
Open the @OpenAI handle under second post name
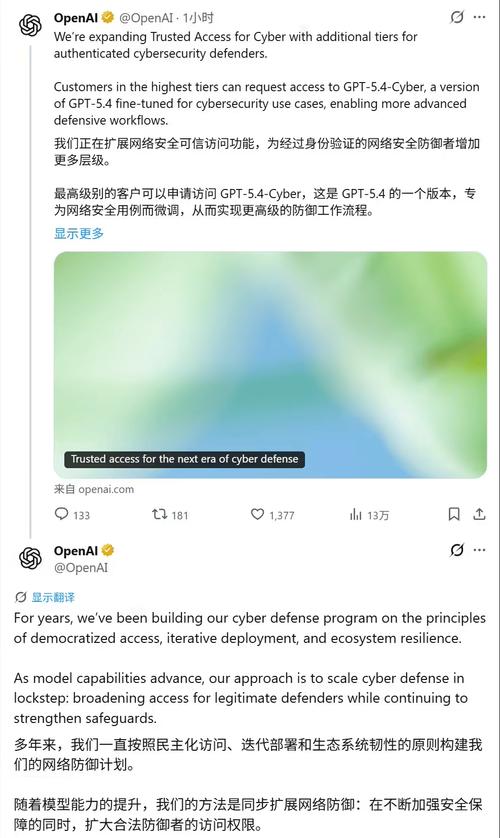coord(81,568)
